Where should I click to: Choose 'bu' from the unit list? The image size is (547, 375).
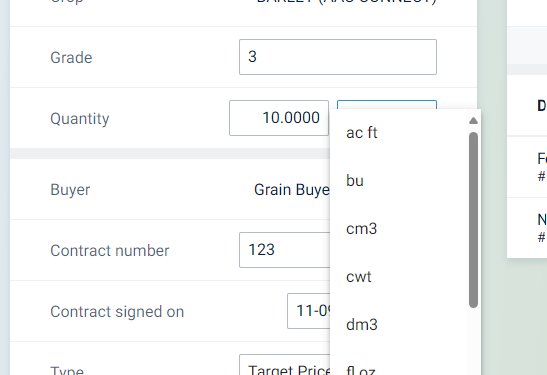[x=398, y=181]
